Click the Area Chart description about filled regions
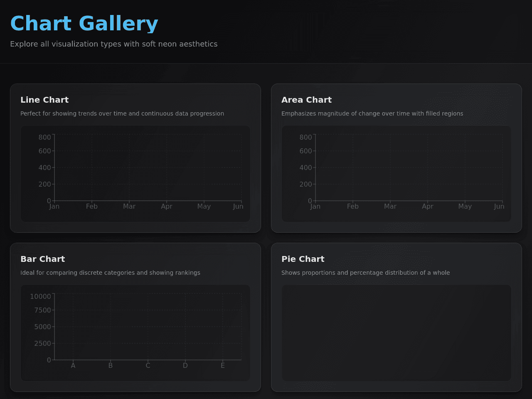This screenshot has width=532, height=399. click(x=372, y=113)
